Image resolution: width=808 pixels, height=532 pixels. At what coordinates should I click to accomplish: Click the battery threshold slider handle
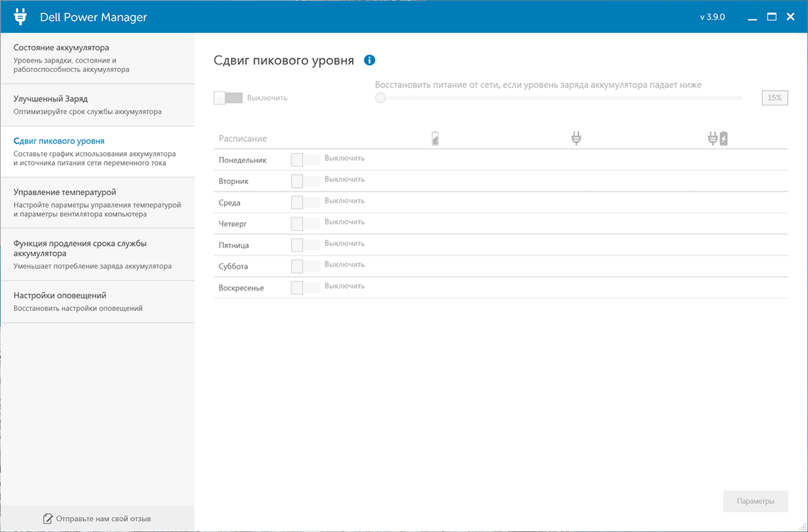click(380, 98)
